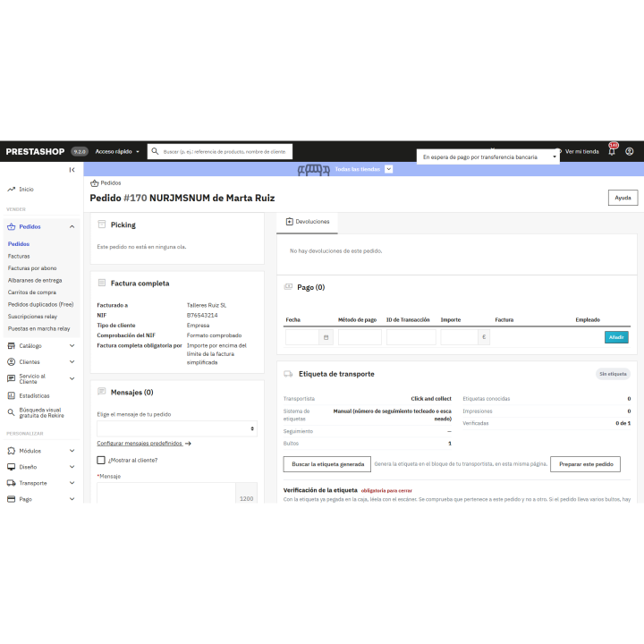This screenshot has width=644, height=644.
Task: Click the calendar icon in Fecha field
Action: coord(326,337)
